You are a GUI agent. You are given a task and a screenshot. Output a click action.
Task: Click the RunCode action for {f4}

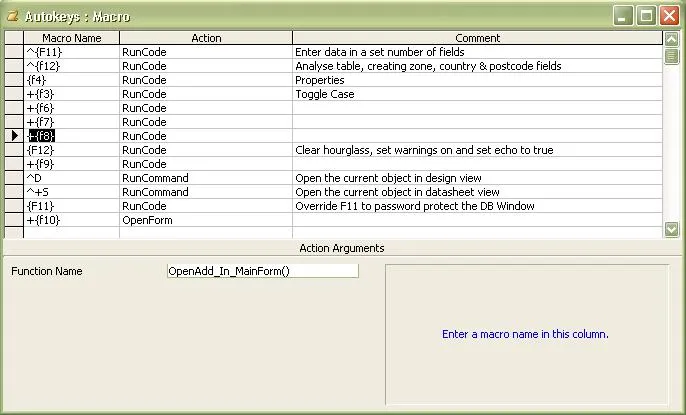[206, 80]
